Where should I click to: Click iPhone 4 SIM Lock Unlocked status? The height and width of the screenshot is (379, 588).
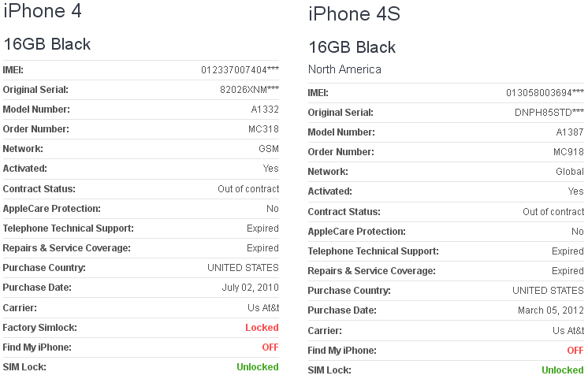pyautogui.click(x=258, y=367)
